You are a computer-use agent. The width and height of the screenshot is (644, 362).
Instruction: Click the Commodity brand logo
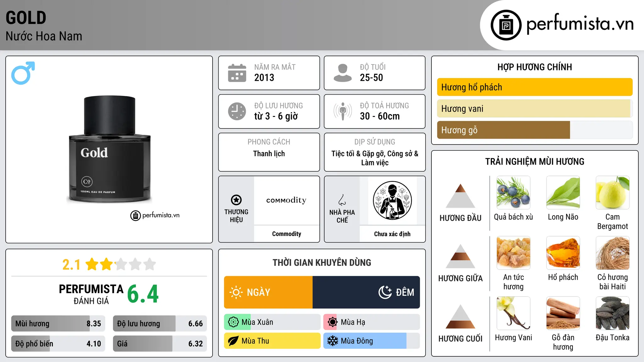coord(286,200)
